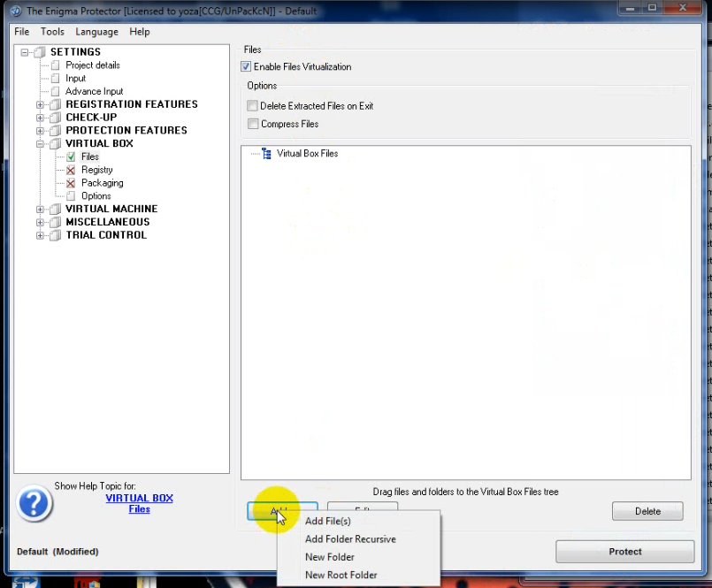The height and width of the screenshot is (588, 712).
Task: Choose Add File(s) from the popup menu
Action: click(328, 522)
